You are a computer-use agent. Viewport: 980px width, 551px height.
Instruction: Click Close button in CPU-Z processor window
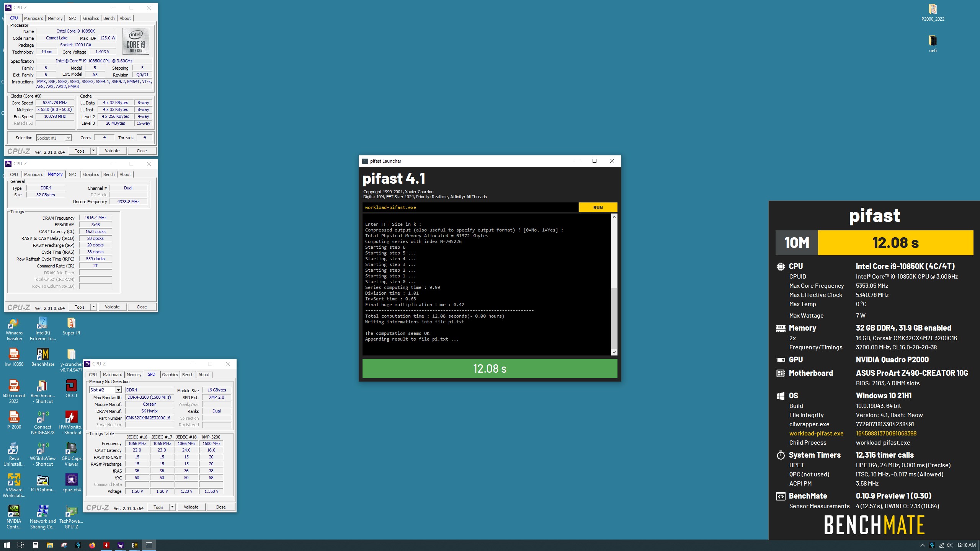pos(142,151)
